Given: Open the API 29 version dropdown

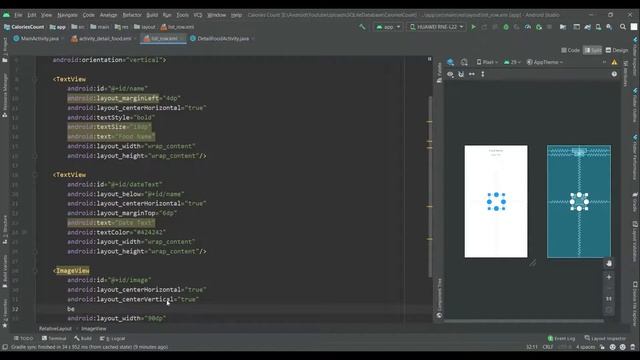Looking at the screenshot, I should click(x=512, y=62).
